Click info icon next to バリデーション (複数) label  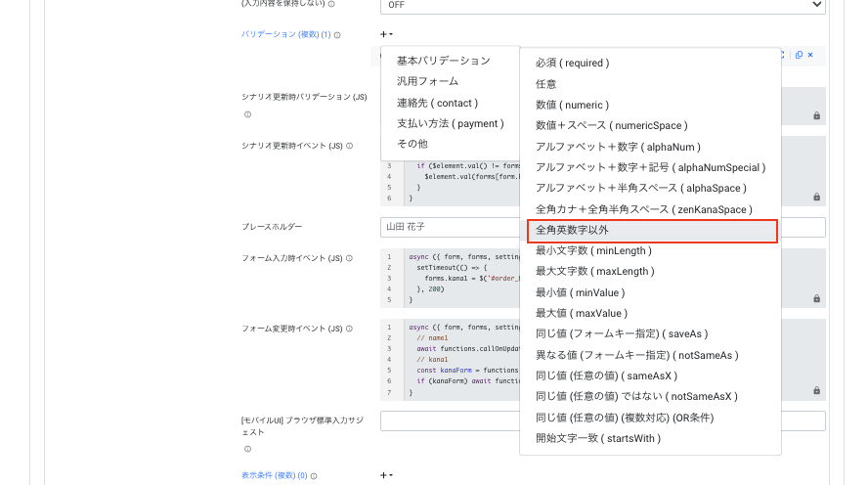[x=337, y=35]
